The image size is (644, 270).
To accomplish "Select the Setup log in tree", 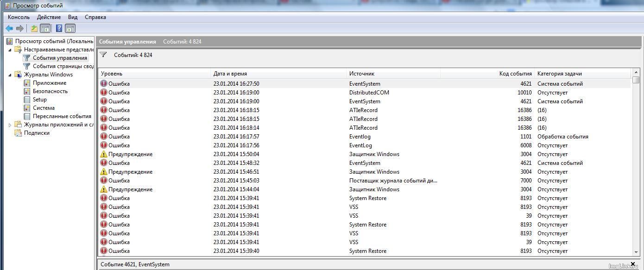I will point(40,100).
